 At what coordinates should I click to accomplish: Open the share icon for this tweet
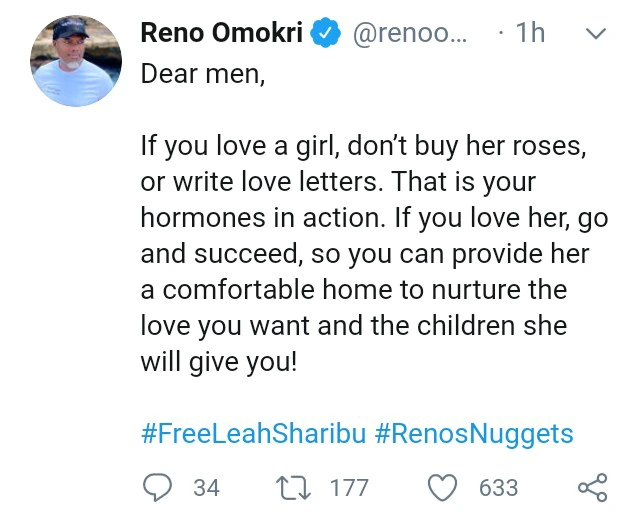593,487
